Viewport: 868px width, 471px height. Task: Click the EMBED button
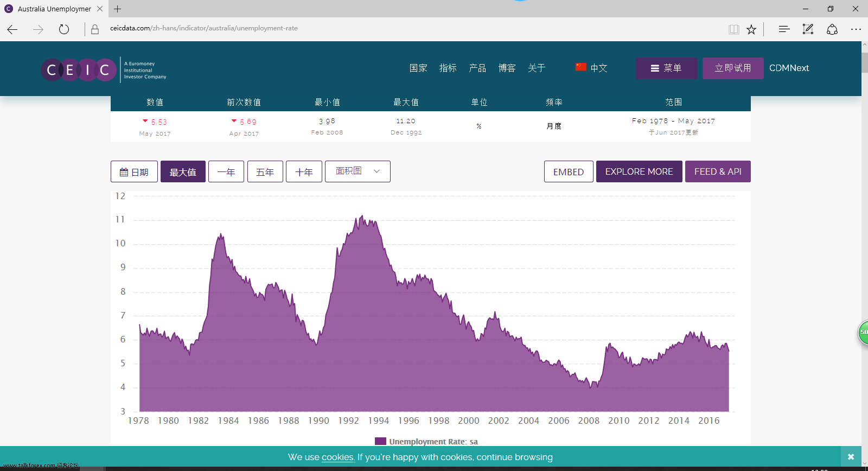[569, 171]
